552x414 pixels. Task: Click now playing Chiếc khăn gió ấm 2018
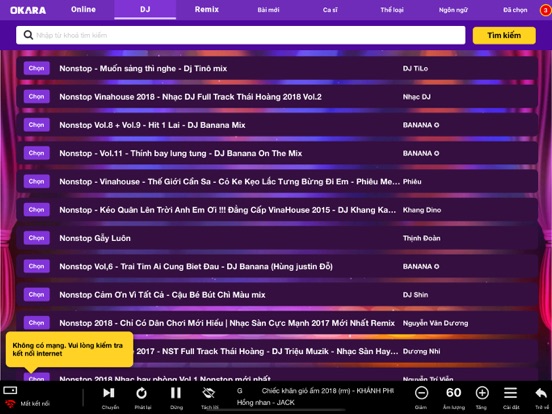coord(328,391)
